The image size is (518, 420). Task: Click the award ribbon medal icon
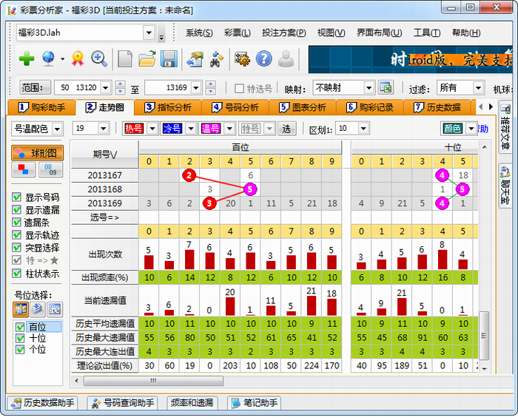[78, 58]
